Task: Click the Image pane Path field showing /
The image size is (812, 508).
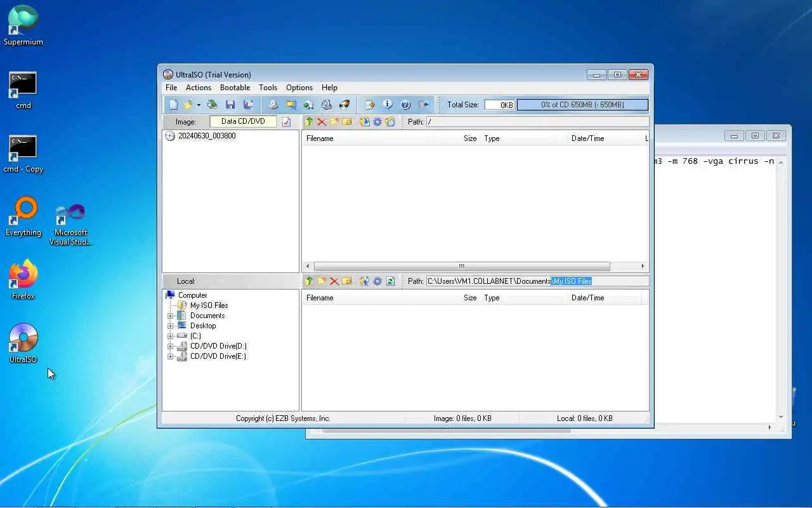Action: [x=537, y=122]
